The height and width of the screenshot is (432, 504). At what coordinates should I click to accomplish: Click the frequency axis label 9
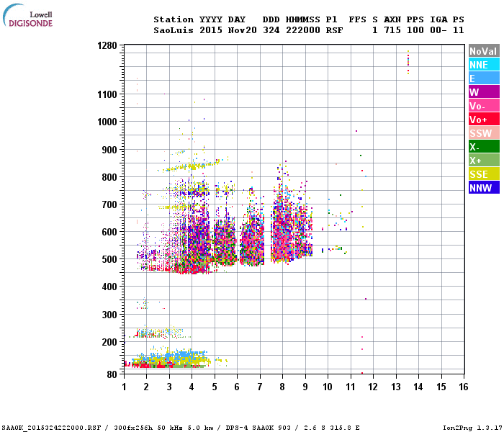point(305,387)
